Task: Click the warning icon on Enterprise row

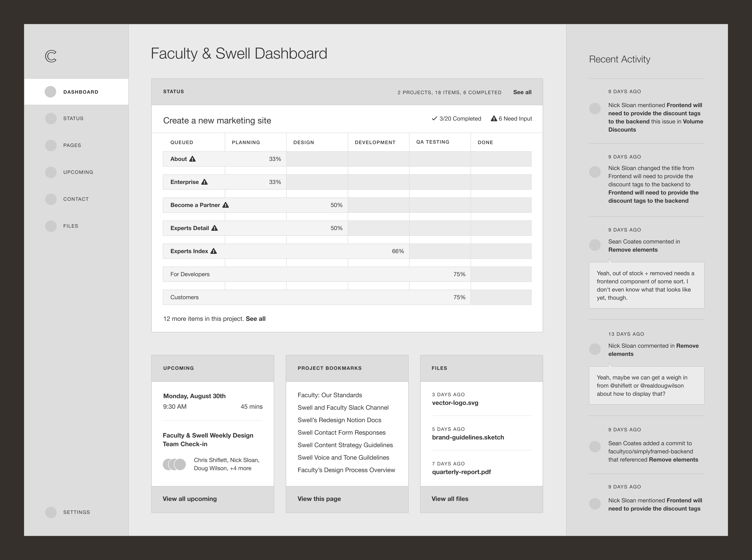Action: point(204,182)
